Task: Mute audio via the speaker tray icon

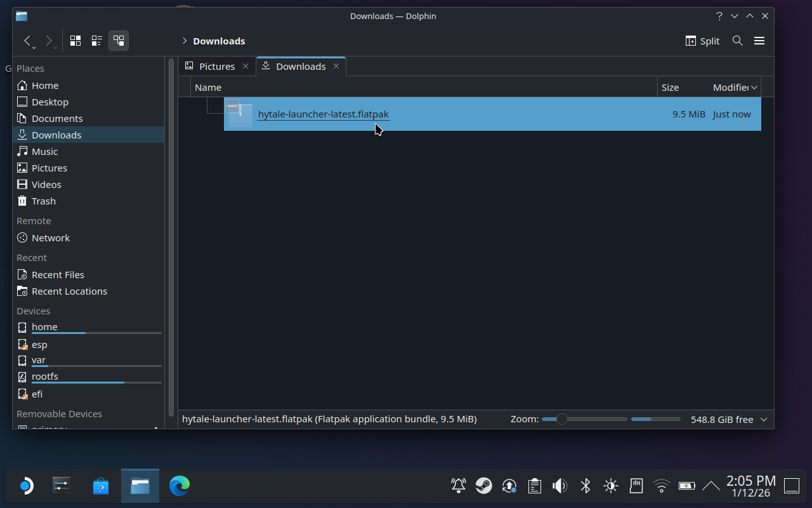Action: (x=560, y=485)
